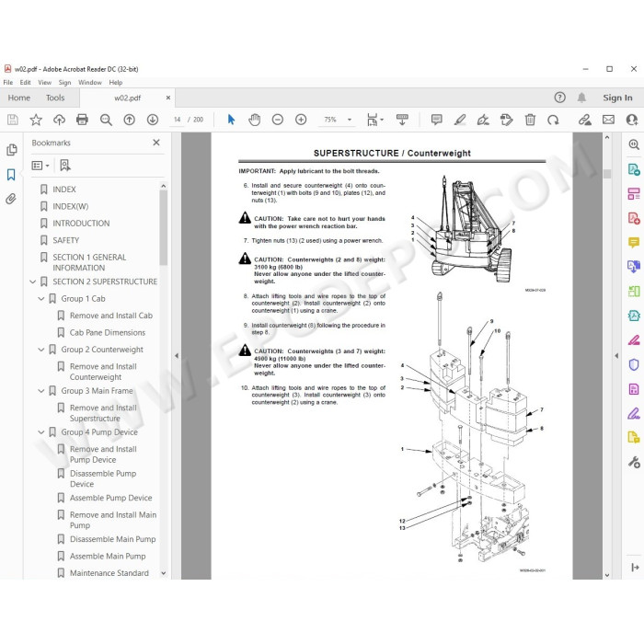Screen dimensions: 644x644
Task: Open the INDEX bookmark
Action: 64,190
